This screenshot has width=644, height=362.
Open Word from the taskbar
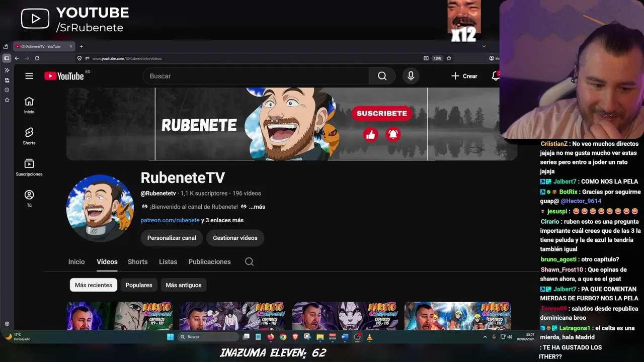tap(345, 337)
